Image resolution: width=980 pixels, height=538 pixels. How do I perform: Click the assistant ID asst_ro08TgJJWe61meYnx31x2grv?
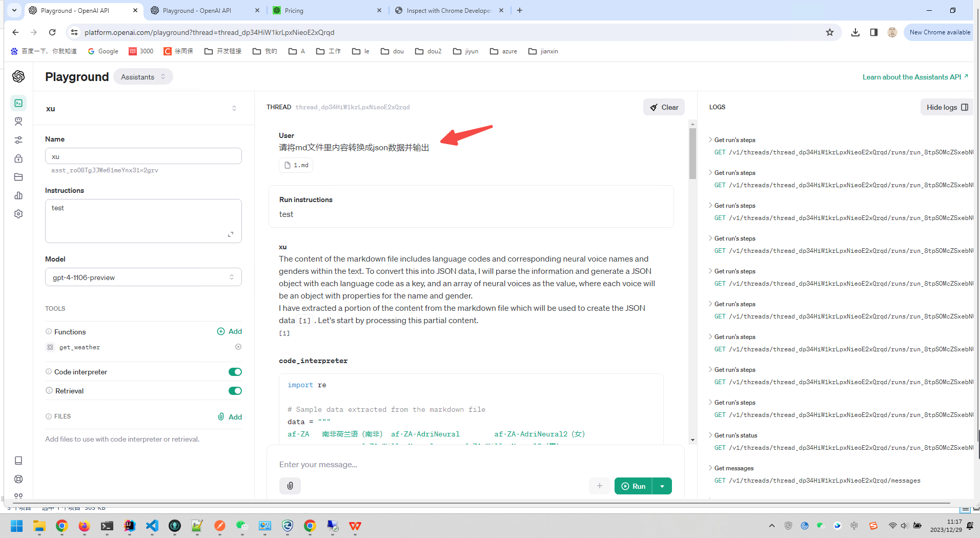click(105, 170)
